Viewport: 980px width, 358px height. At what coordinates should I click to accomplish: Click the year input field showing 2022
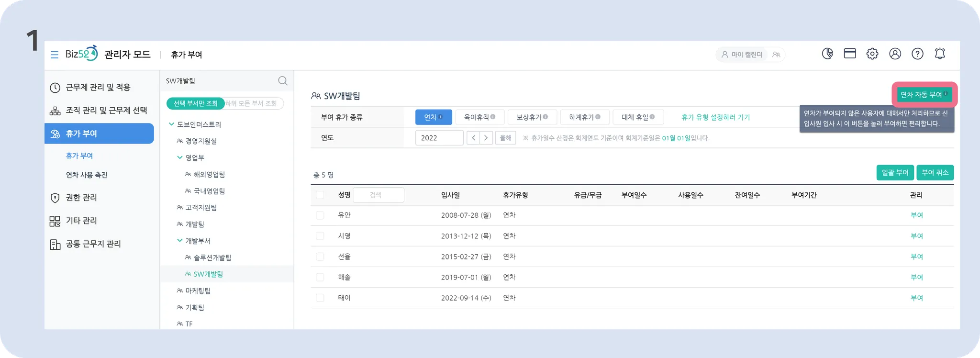click(x=439, y=138)
